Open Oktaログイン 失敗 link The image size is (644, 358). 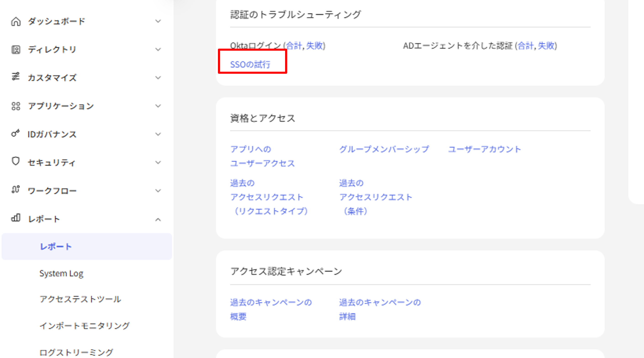(x=315, y=46)
